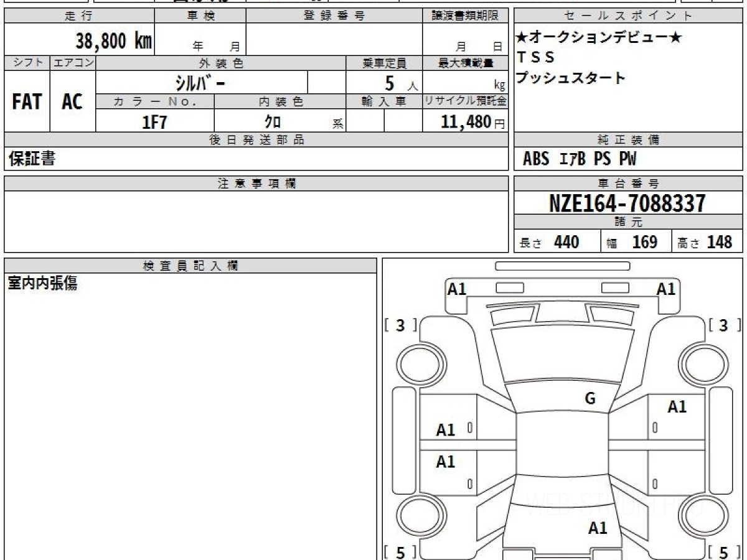This screenshot has height=560, width=747.
Task: Select the 最大積載量 header
Action: pos(465,63)
